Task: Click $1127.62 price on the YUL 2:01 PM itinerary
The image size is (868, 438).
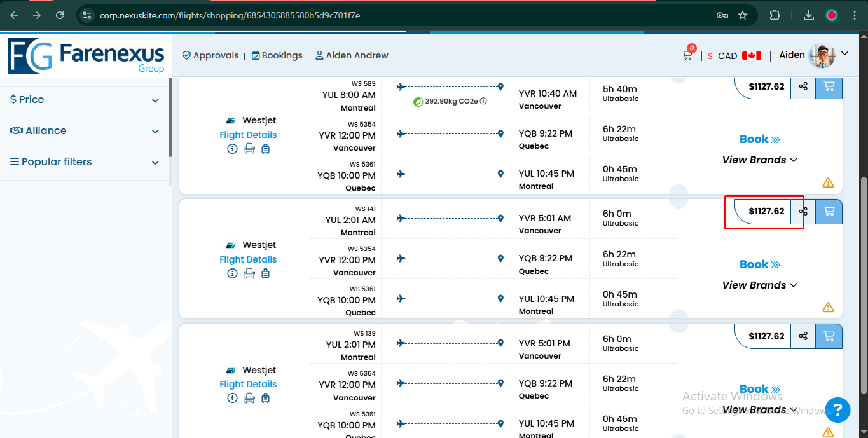Action: click(766, 336)
